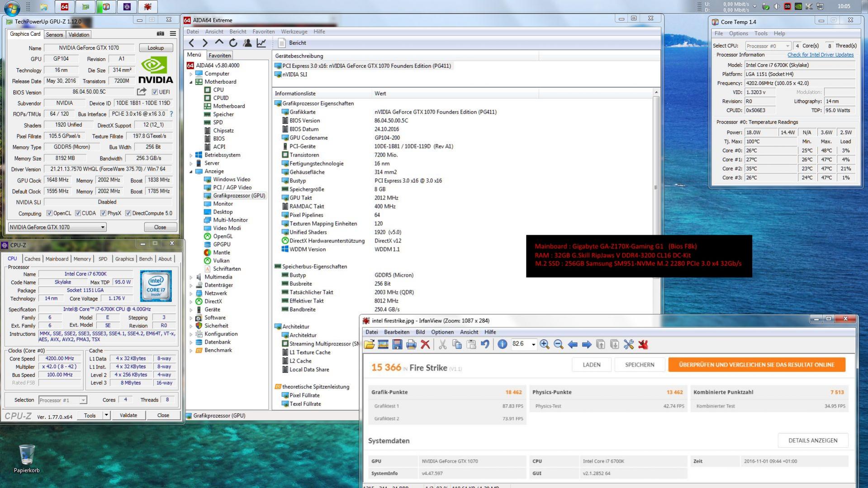
Task: Select Grafikprozessor (GPU) in AIDA64 tree
Action: point(239,196)
